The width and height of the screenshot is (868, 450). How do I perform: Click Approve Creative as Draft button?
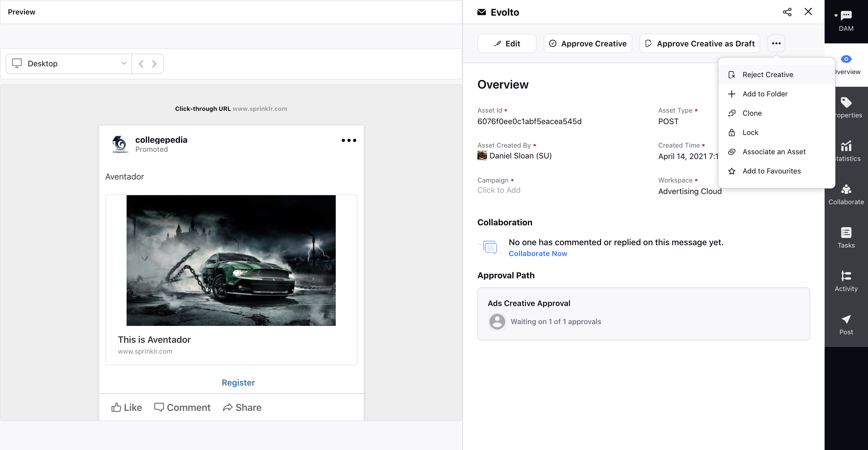tap(700, 43)
